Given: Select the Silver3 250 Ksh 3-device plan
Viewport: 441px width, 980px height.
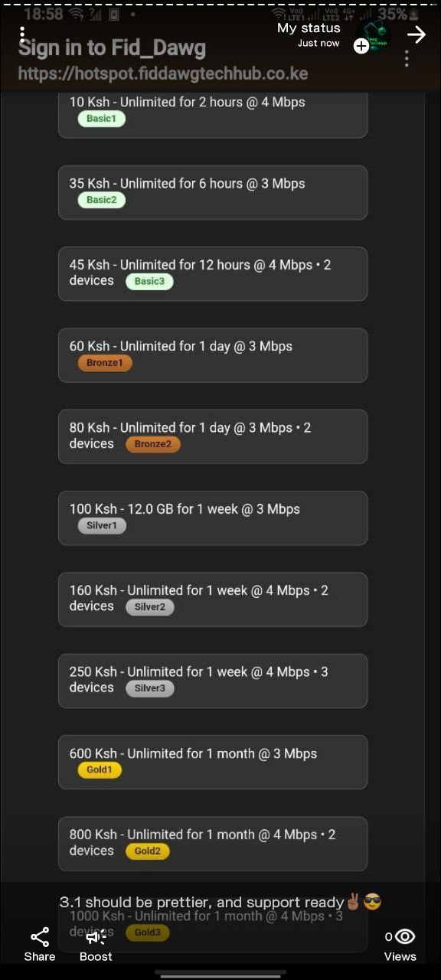Looking at the screenshot, I should (x=213, y=680).
